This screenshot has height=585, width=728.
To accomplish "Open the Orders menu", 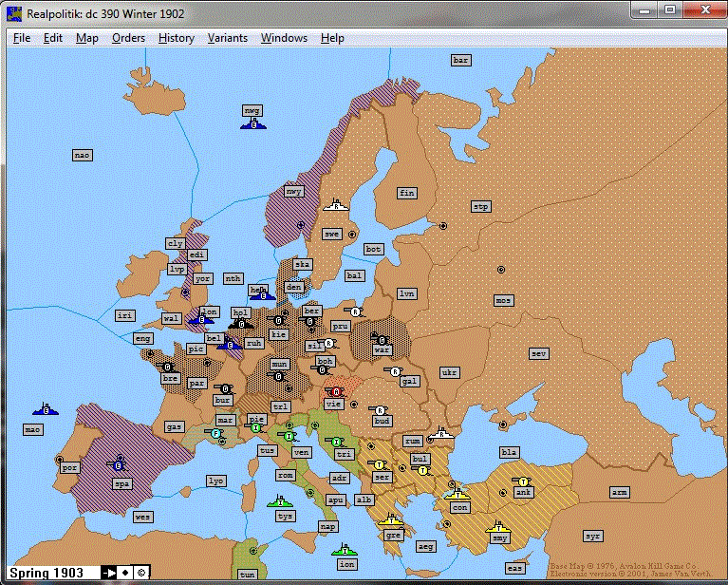I will click(x=128, y=38).
